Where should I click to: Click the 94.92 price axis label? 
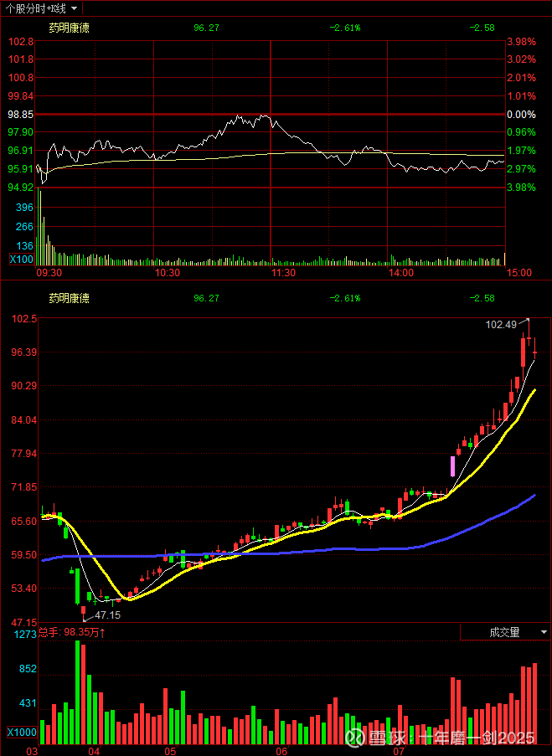pyautogui.click(x=21, y=187)
